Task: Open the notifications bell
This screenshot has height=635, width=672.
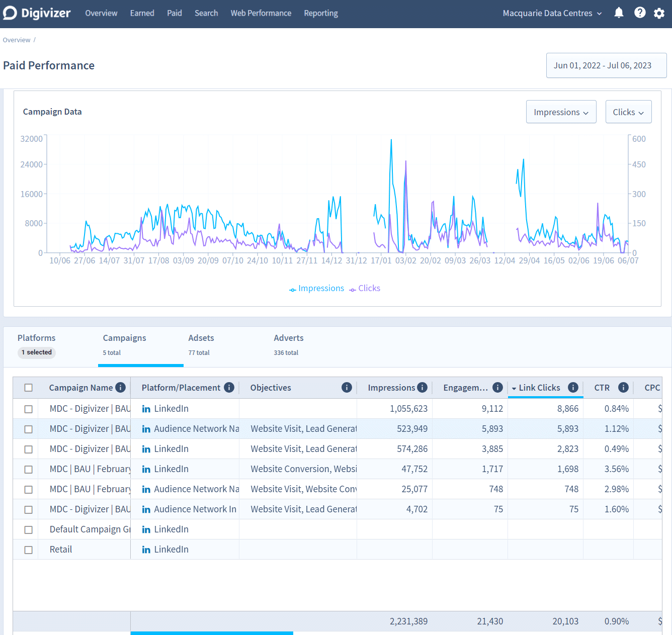Action: click(619, 13)
